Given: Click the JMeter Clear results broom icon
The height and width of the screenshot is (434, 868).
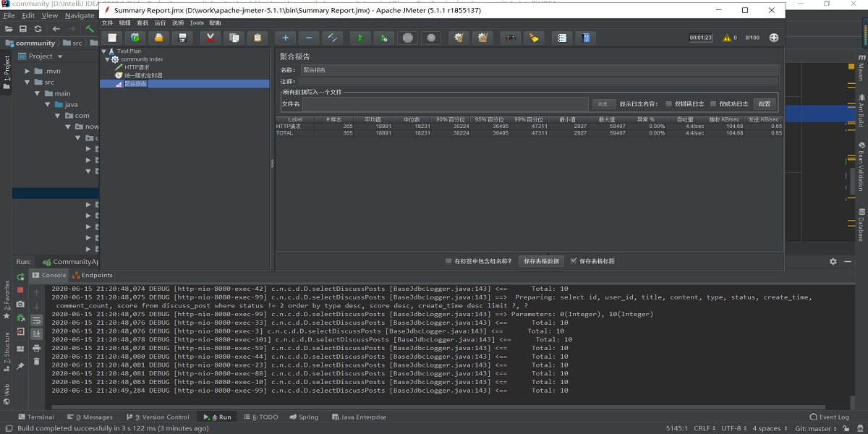Looking at the screenshot, I should pos(459,38).
